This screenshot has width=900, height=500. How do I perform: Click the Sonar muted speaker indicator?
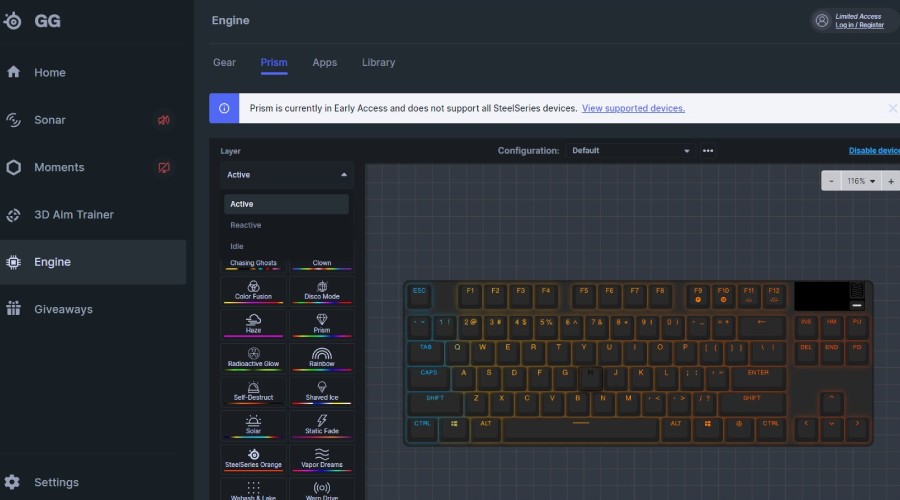click(164, 120)
